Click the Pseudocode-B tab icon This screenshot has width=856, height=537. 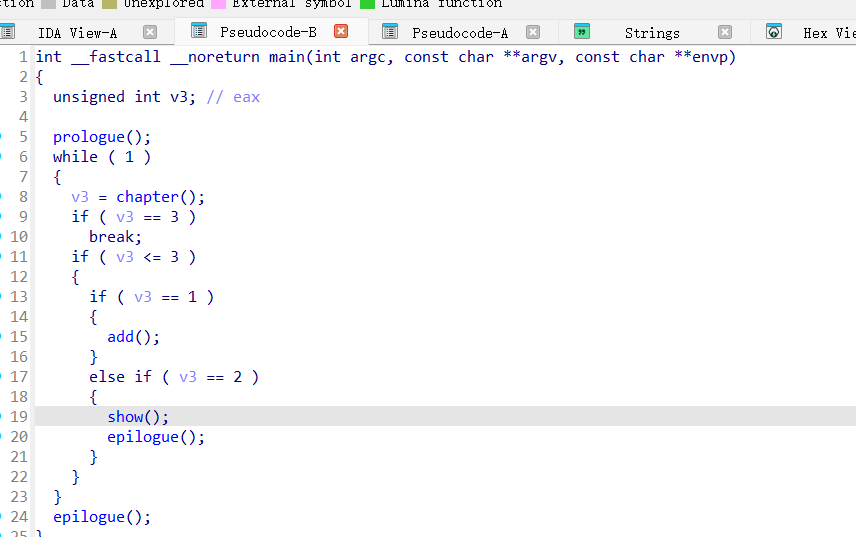tap(199, 32)
